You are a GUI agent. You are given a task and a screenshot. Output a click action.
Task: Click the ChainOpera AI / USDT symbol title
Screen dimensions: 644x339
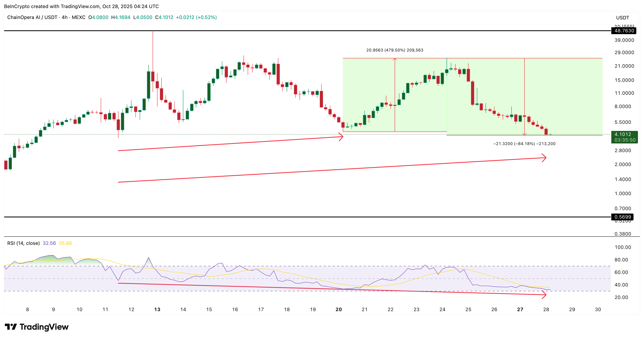point(32,17)
